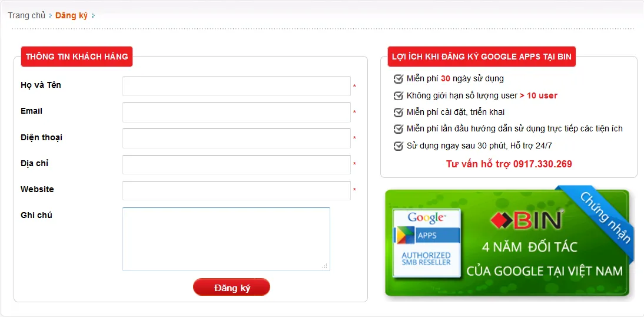Viewport: 644px width, 317px height.
Task: Submit the form with red Đăng ký button
Action: pyautogui.click(x=232, y=288)
